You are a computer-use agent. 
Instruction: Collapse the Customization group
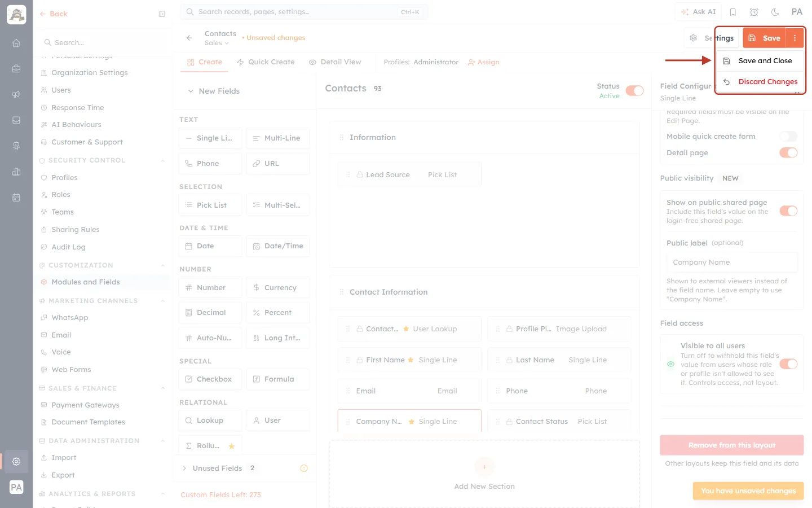(x=163, y=265)
